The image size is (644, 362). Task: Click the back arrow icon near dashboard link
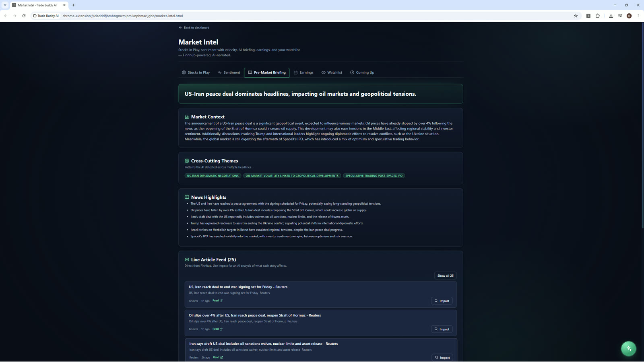tap(180, 28)
